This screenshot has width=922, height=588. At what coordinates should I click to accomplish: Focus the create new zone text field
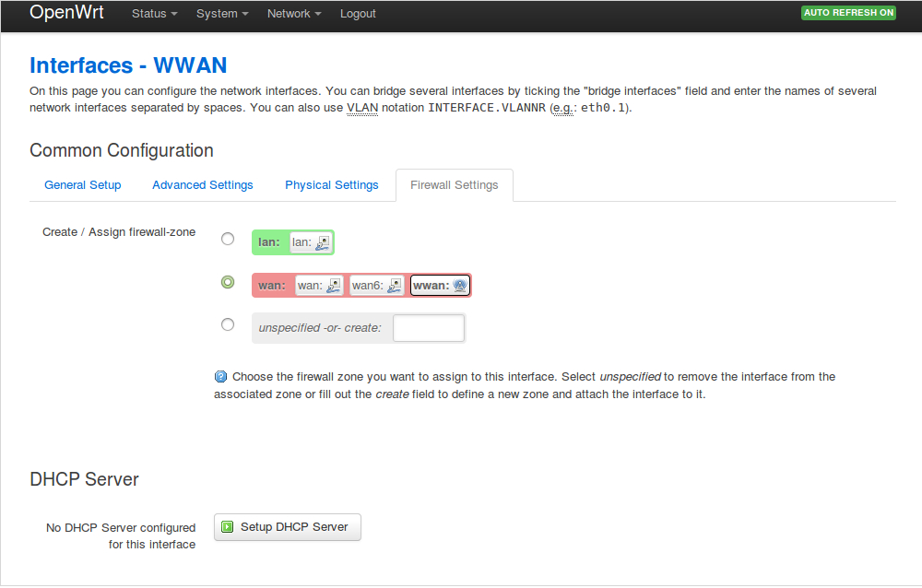click(429, 328)
